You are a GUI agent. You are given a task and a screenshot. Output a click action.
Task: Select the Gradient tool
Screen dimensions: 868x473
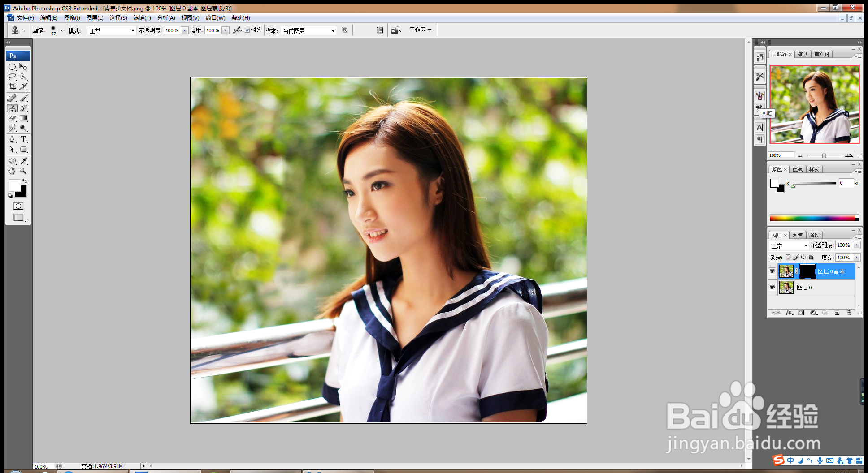(24, 118)
